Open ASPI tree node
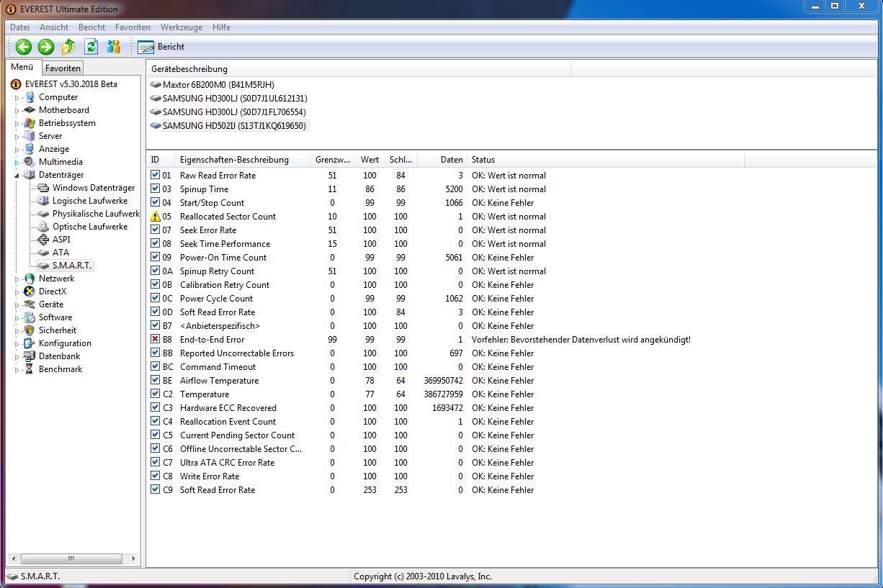This screenshot has width=883, height=588. click(61, 240)
